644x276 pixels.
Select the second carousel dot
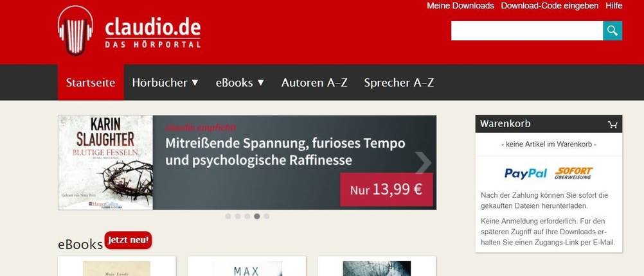(237, 216)
